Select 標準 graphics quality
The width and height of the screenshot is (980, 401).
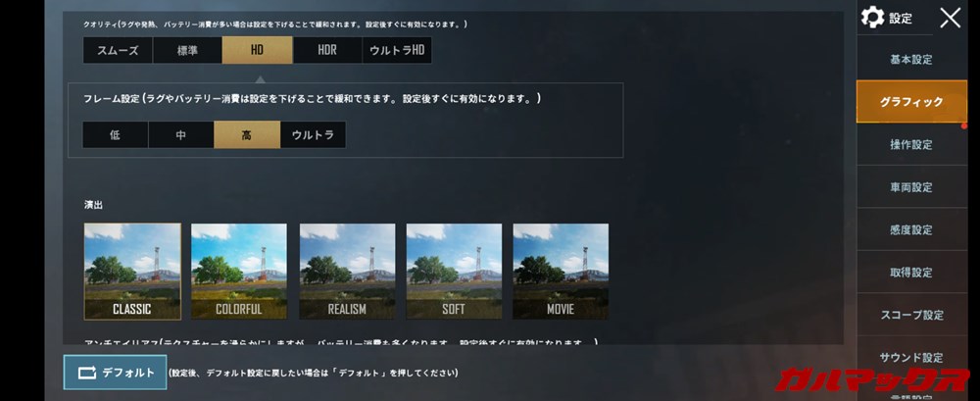coord(187,51)
